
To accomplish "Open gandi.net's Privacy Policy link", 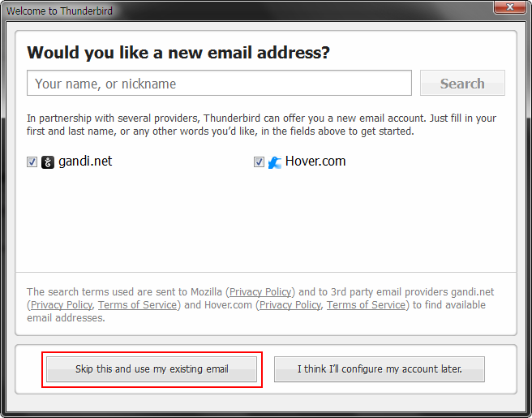I will pos(62,305).
